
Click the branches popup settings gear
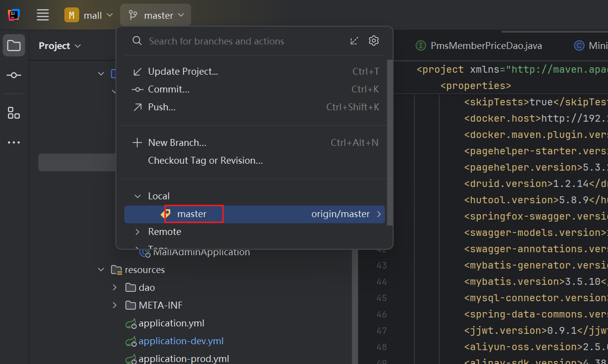(374, 41)
